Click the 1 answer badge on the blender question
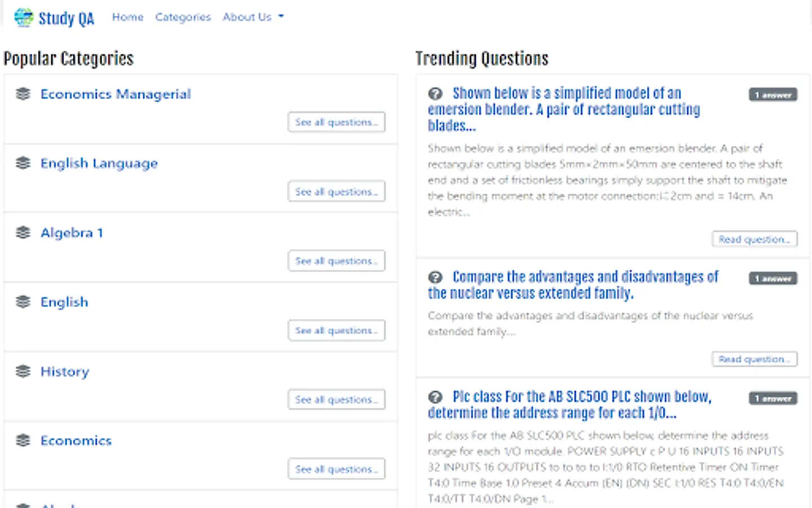 [x=773, y=95]
